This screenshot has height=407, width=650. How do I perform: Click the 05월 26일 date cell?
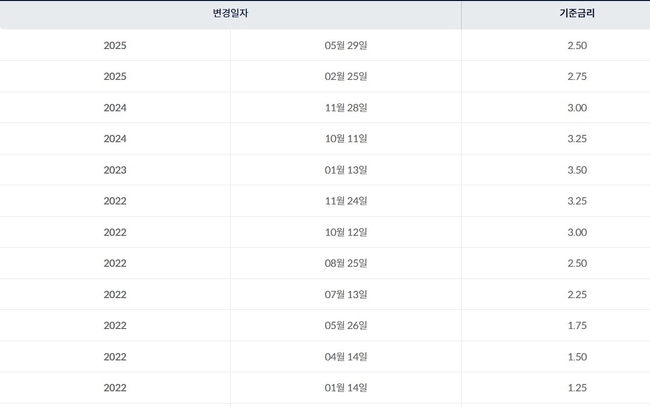click(x=346, y=325)
